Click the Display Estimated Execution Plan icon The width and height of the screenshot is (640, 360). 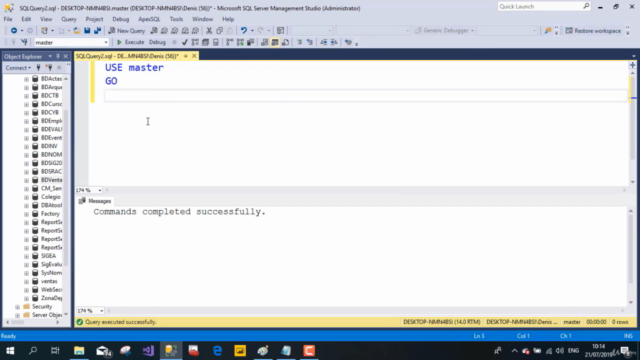[x=195, y=42]
